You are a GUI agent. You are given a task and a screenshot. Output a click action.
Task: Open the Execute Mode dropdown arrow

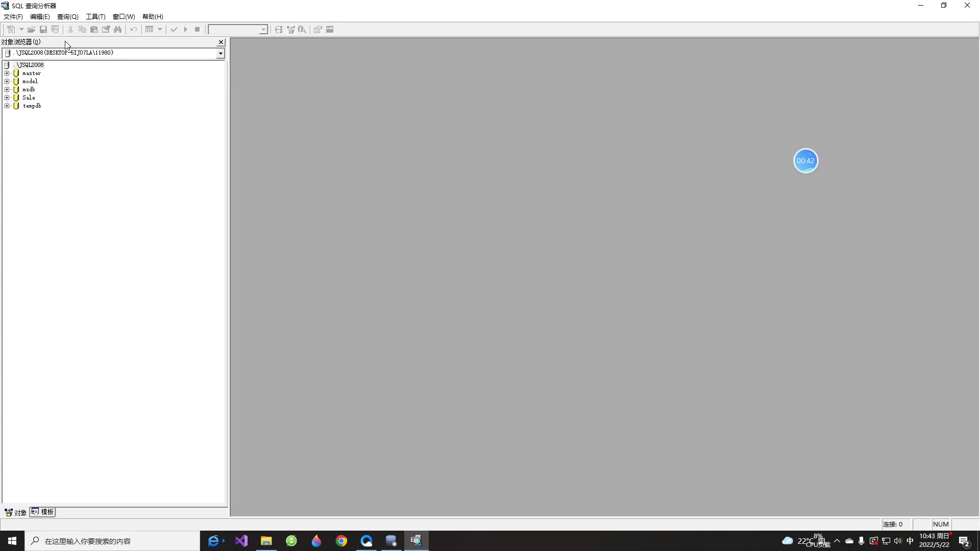(160, 30)
